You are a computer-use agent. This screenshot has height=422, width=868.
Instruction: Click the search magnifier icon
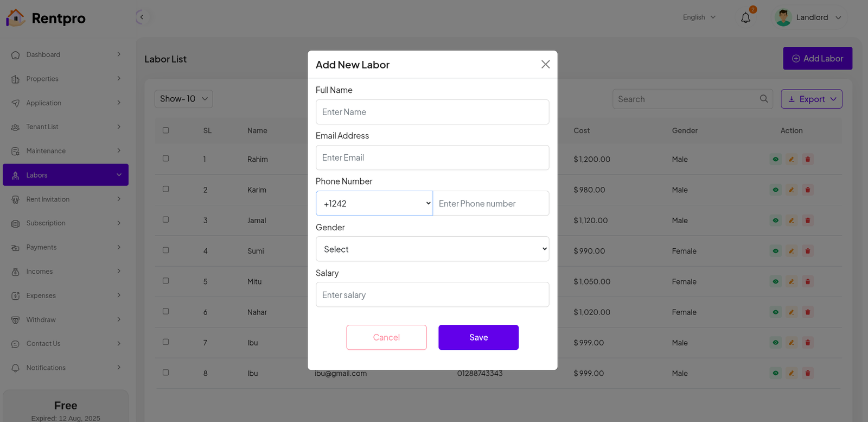pos(764,99)
